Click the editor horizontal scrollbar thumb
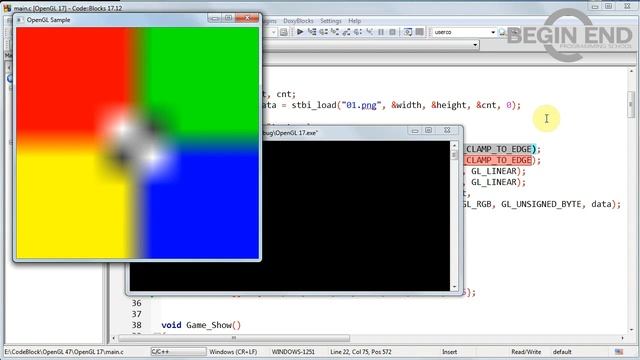The height and width of the screenshot is (360, 640). 234,338
